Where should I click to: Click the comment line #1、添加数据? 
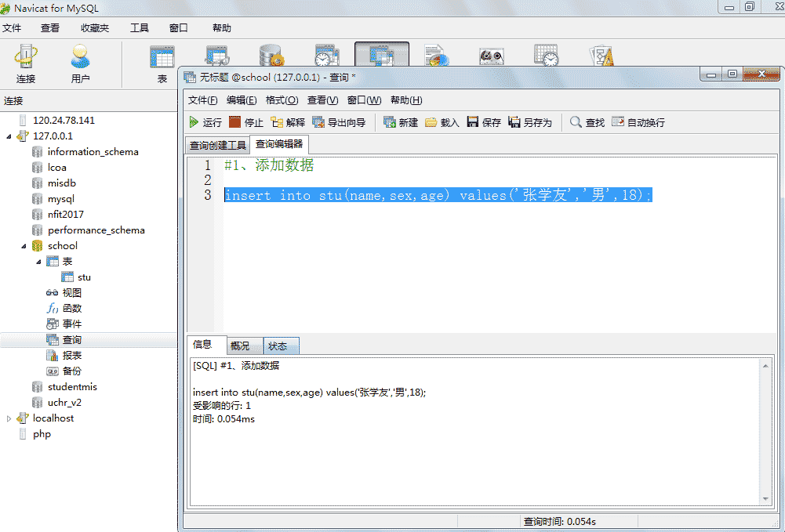pyautogui.click(x=269, y=165)
